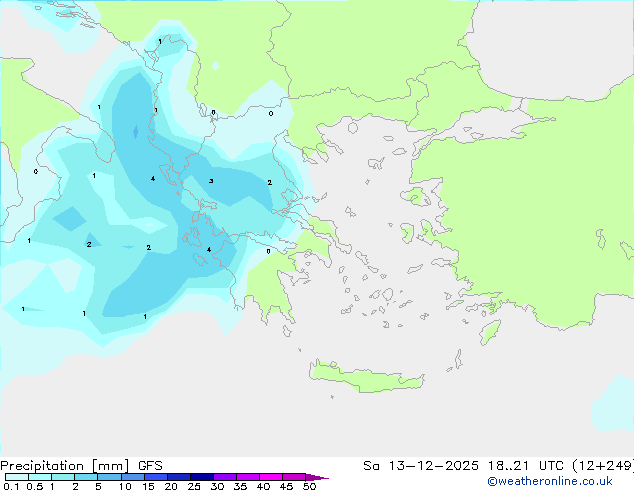Click the legend scale label "40"

coord(263,486)
